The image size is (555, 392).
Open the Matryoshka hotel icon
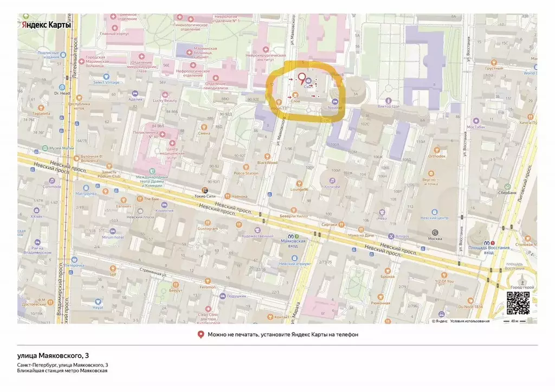[x=86, y=188]
